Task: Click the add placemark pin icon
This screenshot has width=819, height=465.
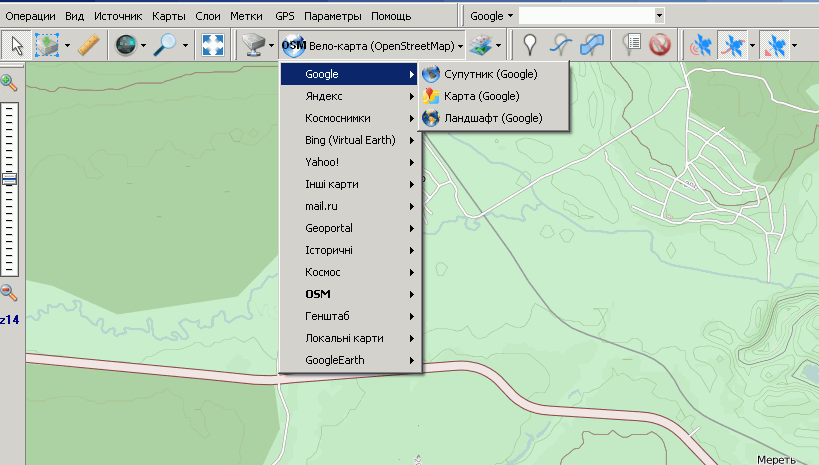Action: point(530,45)
